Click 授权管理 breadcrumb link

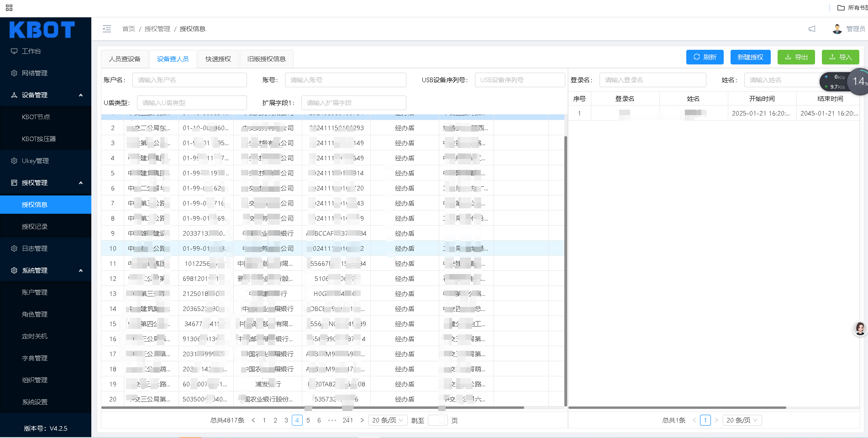click(158, 29)
